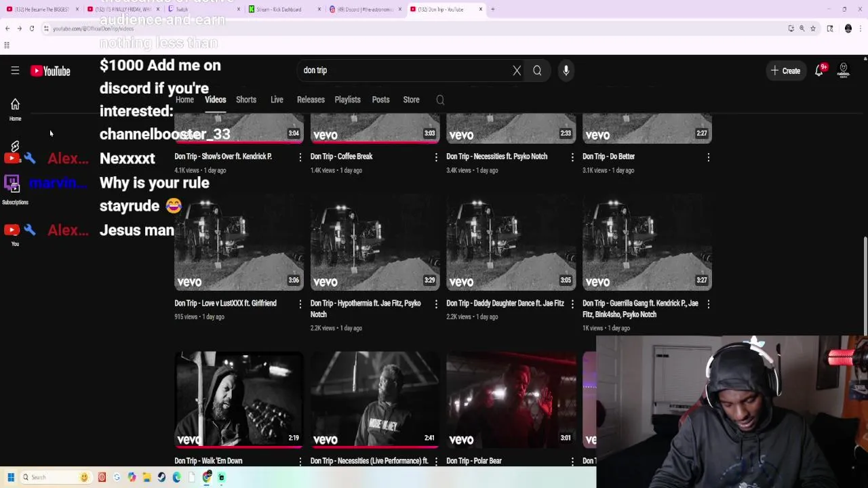
Task: Go back in browser
Action: click(7, 28)
